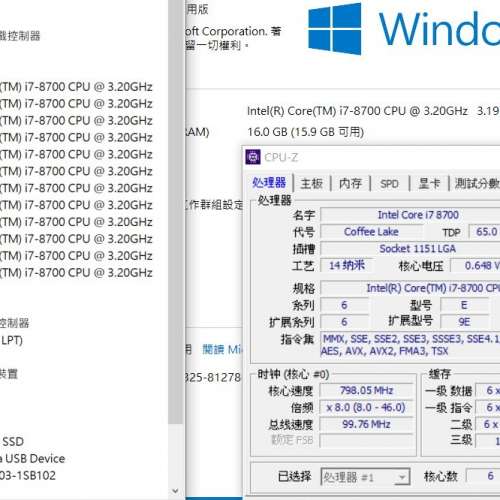Click the 处理器 group box label in CPU-Z
The width and height of the screenshot is (500, 500).
[274, 200]
